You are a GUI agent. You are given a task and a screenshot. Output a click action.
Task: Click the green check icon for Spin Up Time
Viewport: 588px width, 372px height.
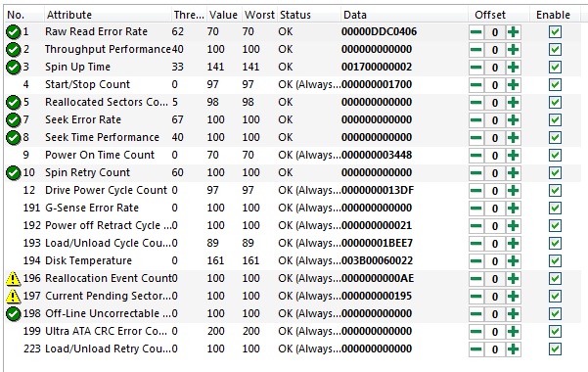[x=13, y=68]
